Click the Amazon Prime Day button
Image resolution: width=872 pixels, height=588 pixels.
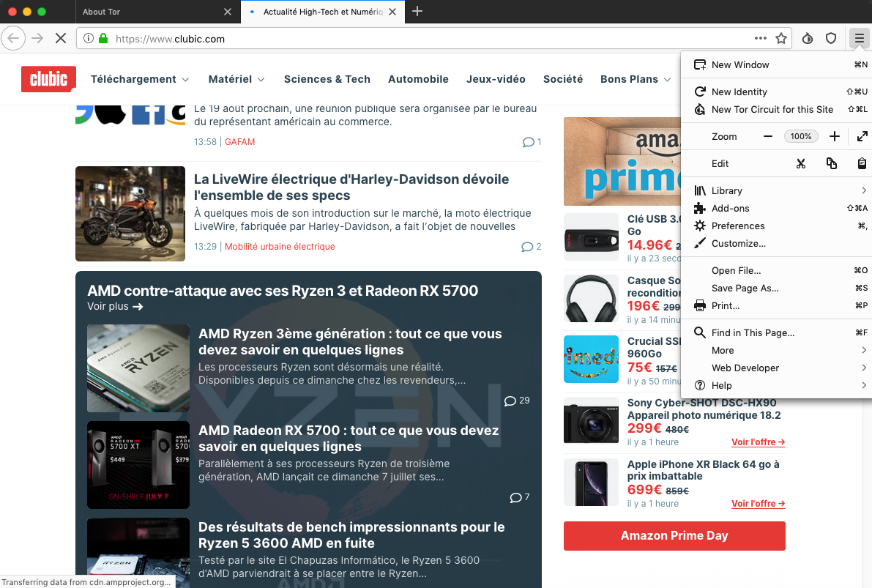[674, 536]
